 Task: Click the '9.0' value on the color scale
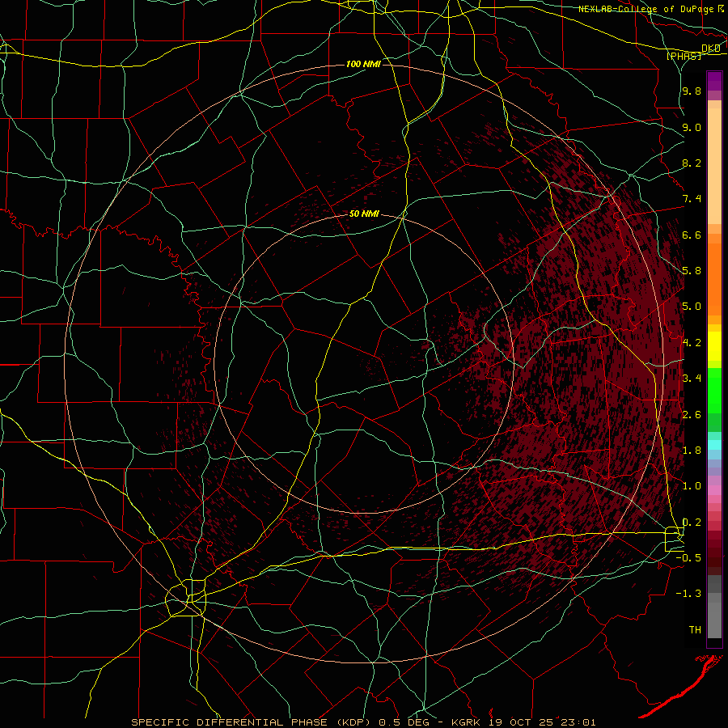pyautogui.click(x=692, y=128)
